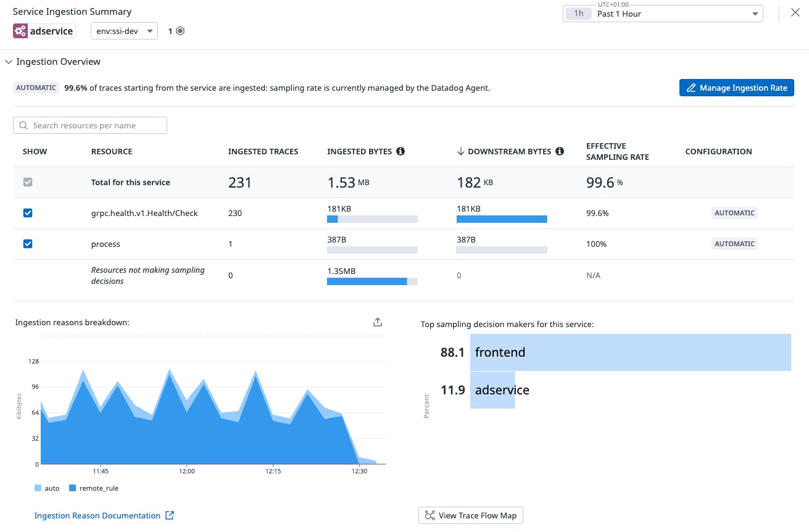
Task: Open the env:ssi-dev dropdown
Action: [124, 30]
